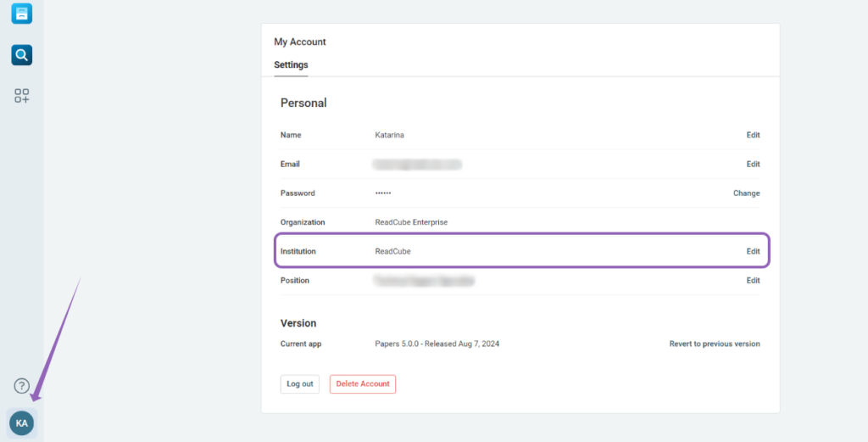Open the library icon in the sidebar

pos(22,13)
